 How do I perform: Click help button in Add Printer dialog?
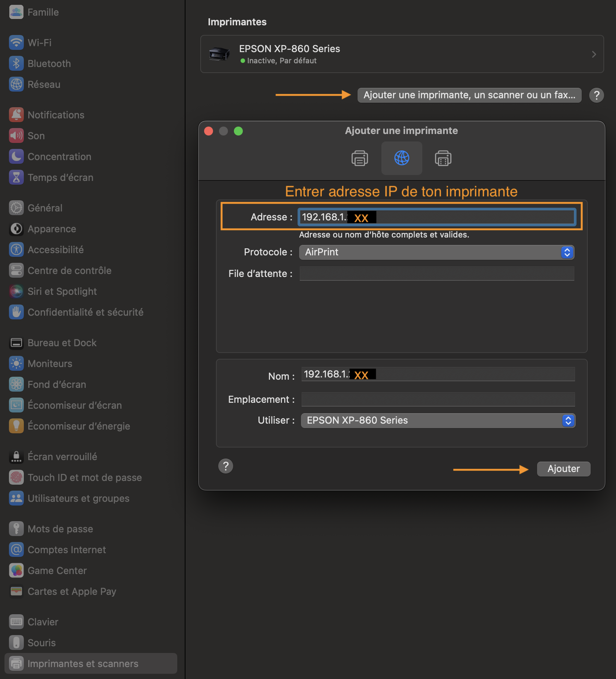[225, 466]
